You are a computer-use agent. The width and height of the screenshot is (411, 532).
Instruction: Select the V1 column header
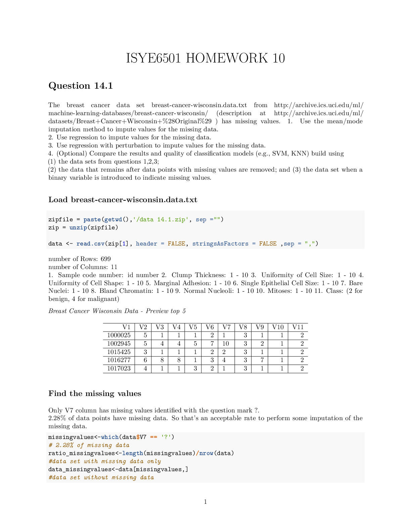(x=126, y=327)
